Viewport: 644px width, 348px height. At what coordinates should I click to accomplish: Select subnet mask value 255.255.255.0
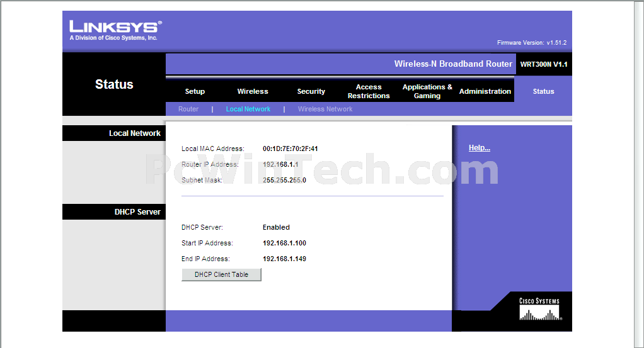point(284,180)
